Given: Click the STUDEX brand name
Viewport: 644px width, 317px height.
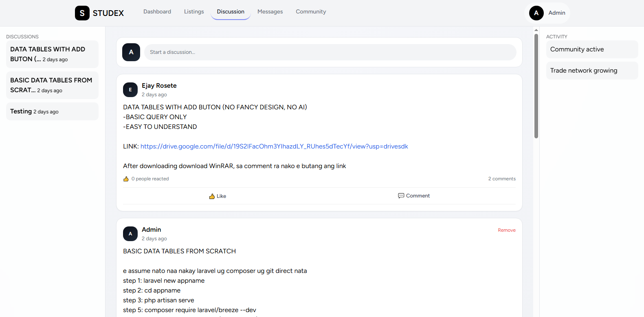Looking at the screenshot, I should 108,13.
